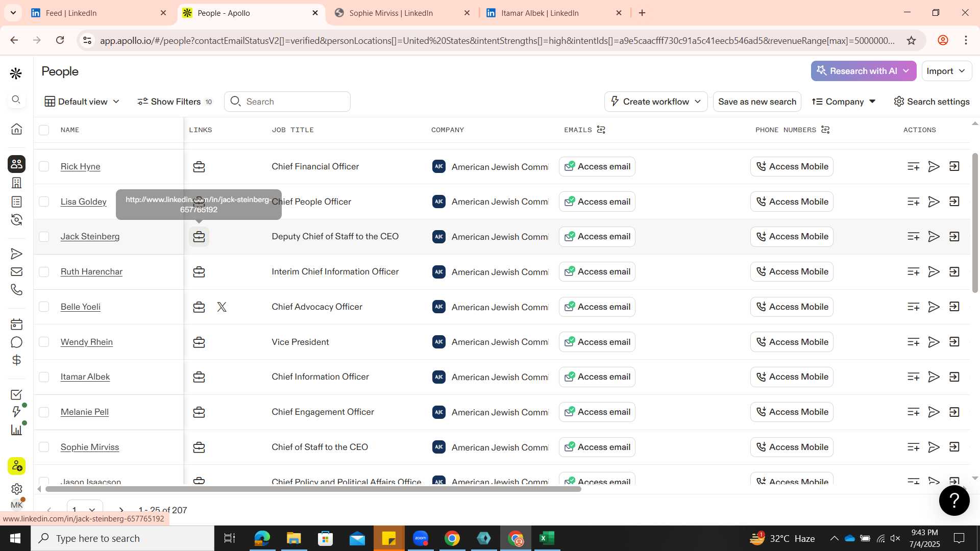Open the Sequences paper-plane sidebar icon
The height and width of the screenshot is (551, 980).
[16, 254]
